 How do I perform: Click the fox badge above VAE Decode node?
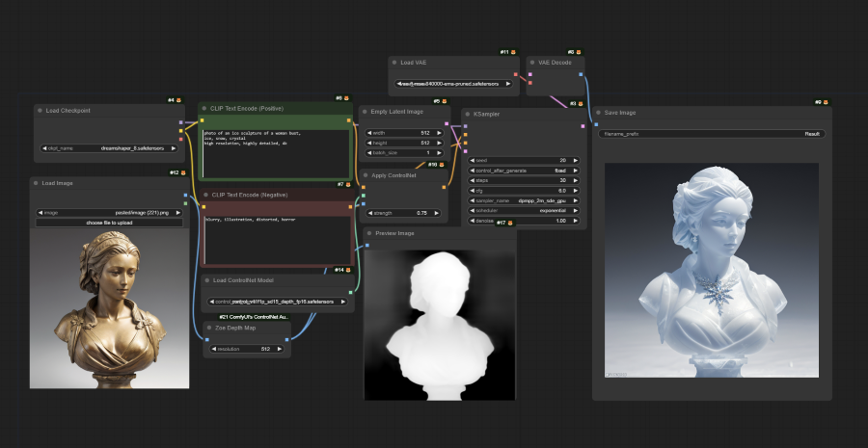click(579, 53)
